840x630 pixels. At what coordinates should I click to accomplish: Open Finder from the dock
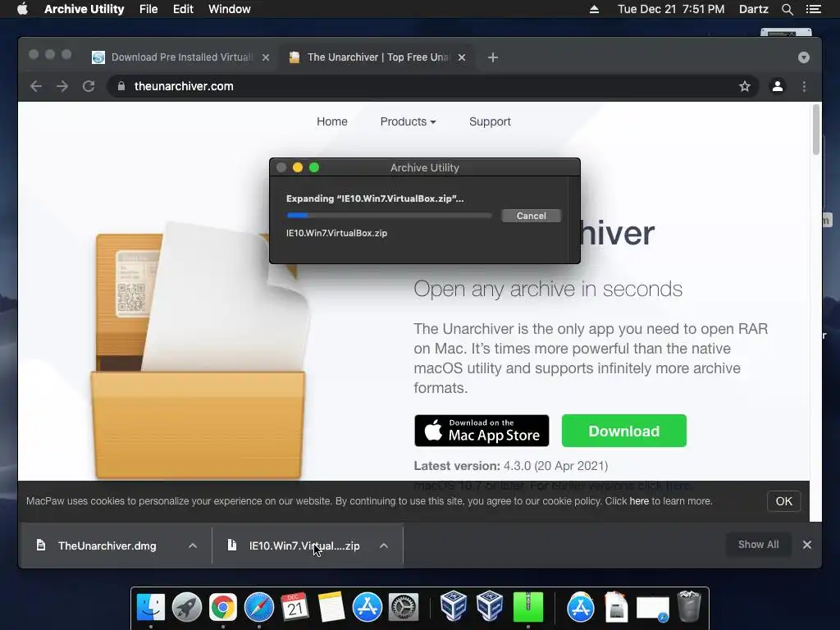point(151,608)
